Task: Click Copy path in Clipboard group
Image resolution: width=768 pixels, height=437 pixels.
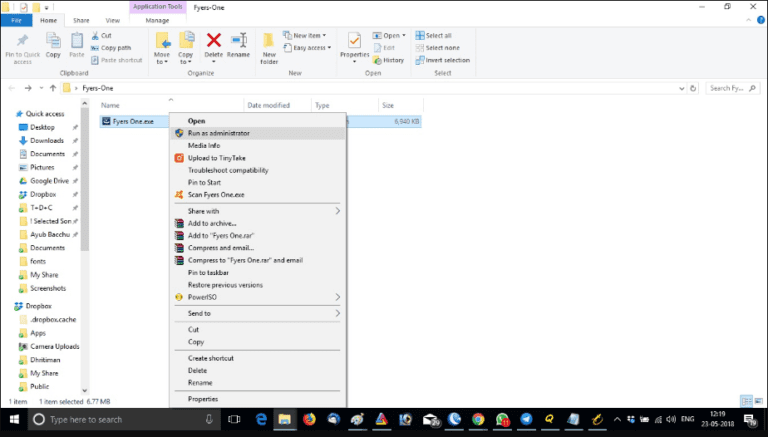Action: tap(115, 47)
